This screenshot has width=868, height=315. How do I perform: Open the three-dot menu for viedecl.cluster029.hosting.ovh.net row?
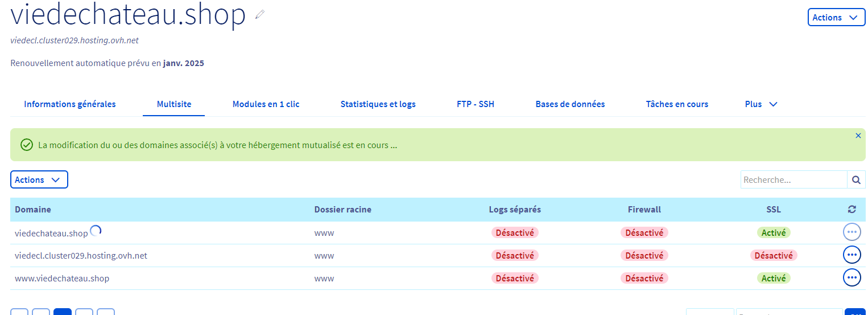click(852, 255)
